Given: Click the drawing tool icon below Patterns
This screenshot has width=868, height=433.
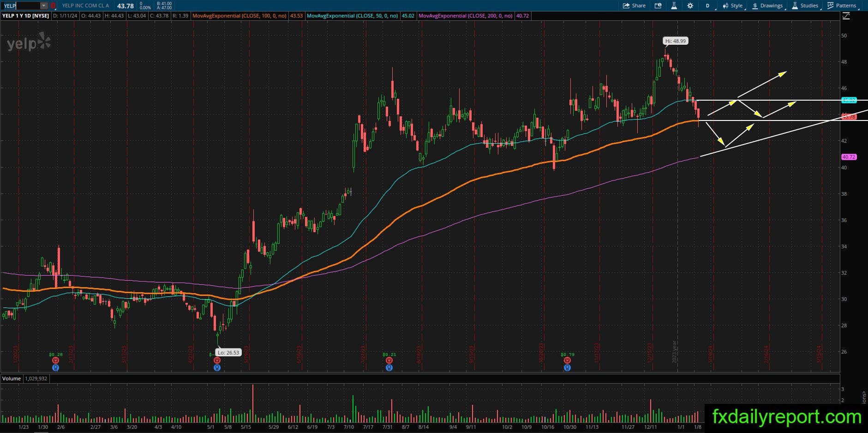Looking at the screenshot, I should coord(846,16).
